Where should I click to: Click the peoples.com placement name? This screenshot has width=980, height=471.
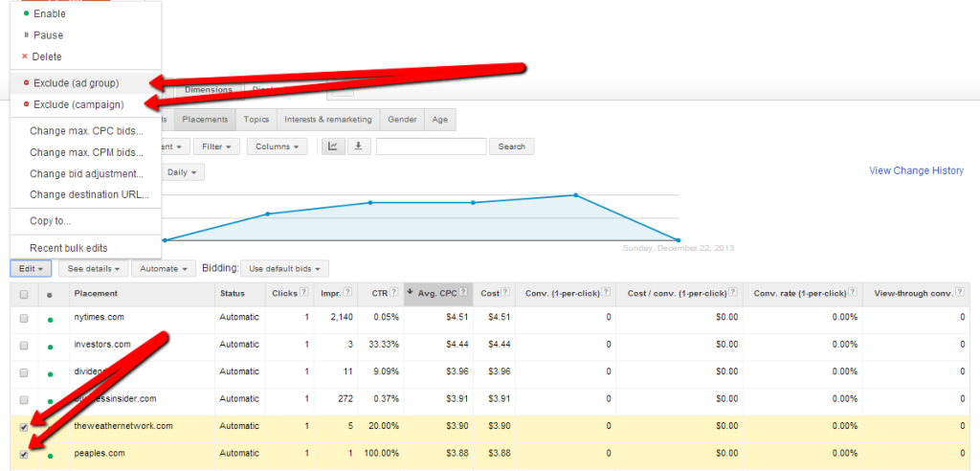99,453
